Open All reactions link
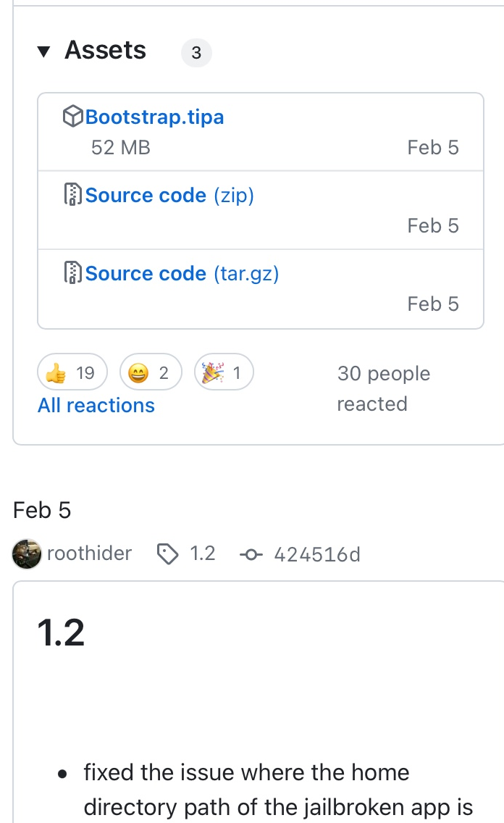Viewport: 504px width, 823px height. (x=96, y=405)
